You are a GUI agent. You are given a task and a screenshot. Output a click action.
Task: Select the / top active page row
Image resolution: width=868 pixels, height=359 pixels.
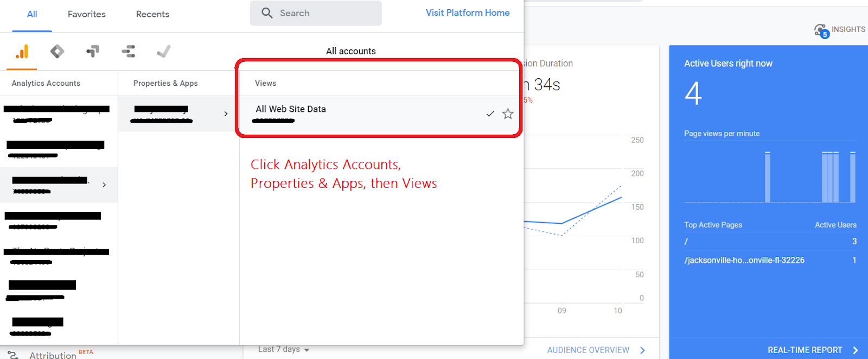tap(770, 241)
